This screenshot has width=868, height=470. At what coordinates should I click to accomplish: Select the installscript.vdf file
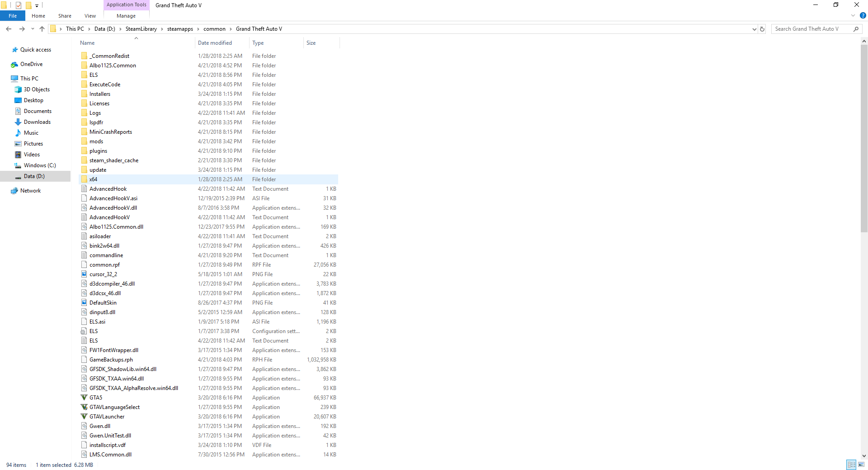(208, 445)
